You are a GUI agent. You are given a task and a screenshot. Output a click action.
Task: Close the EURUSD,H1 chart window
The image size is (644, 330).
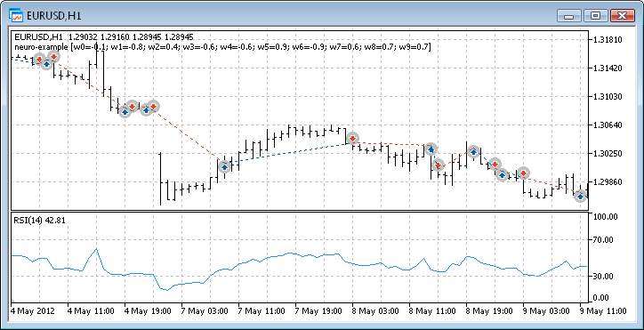(x=622, y=16)
